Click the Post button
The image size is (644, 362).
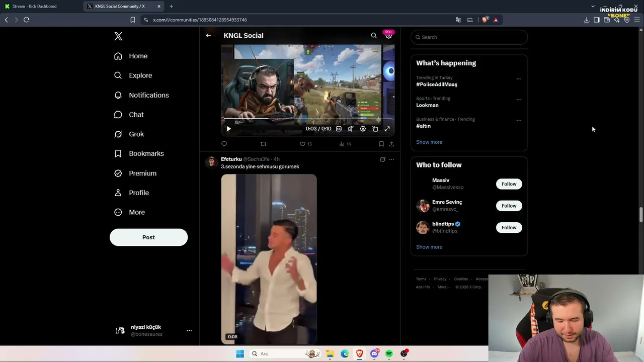(148, 237)
